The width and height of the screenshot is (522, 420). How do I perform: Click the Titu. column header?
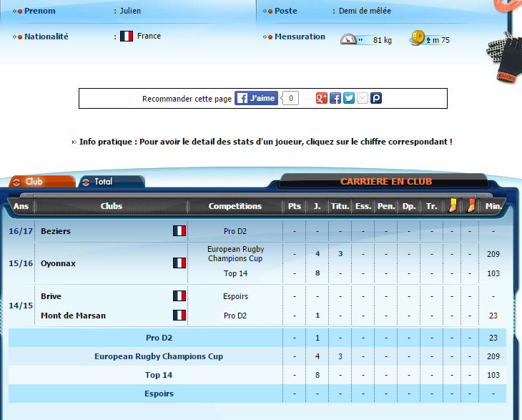pos(340,206)
